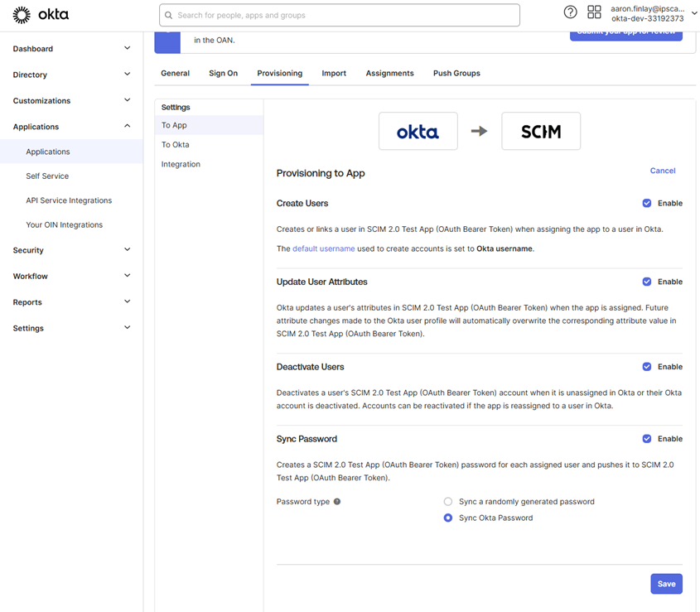Toggle the Sync Password Enable checkbox
The image size is (700, 612).
coord(647,439)
